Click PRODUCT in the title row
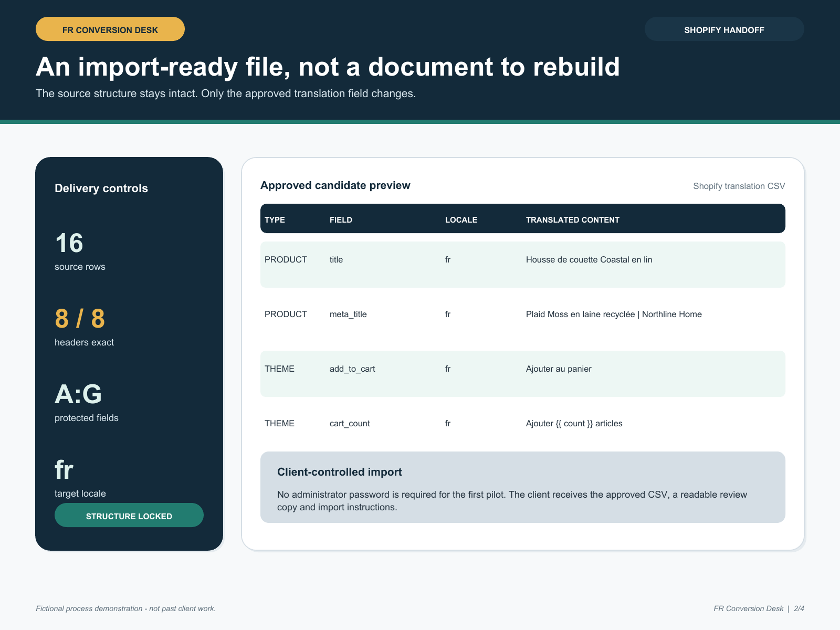Image resolution: width=840 pixels, height=630 pixels. [286, 259]
